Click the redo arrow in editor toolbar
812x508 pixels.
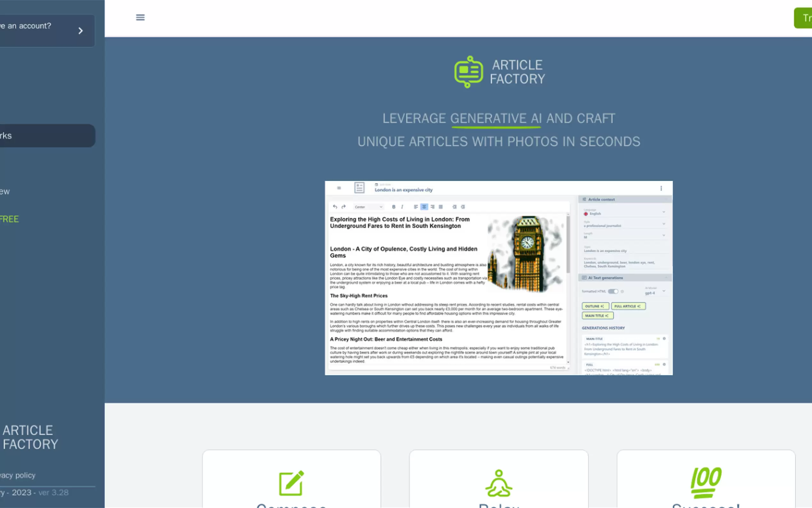click(343, 207)
